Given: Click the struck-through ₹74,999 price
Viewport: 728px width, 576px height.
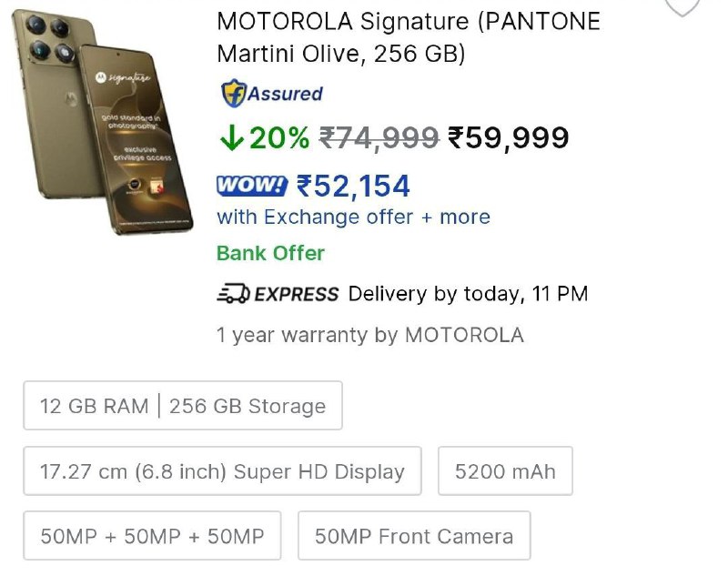Looking at the screenshot, I should coord(379,137).
